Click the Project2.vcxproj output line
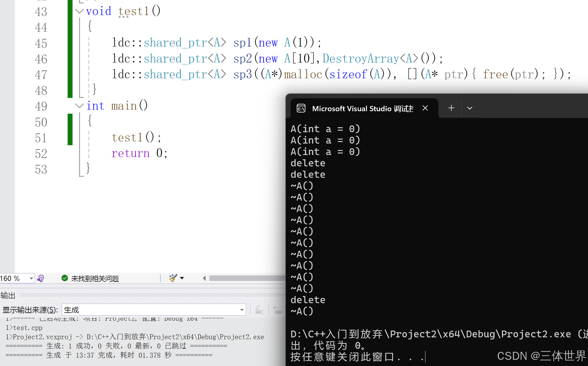 tap(135, 337)
